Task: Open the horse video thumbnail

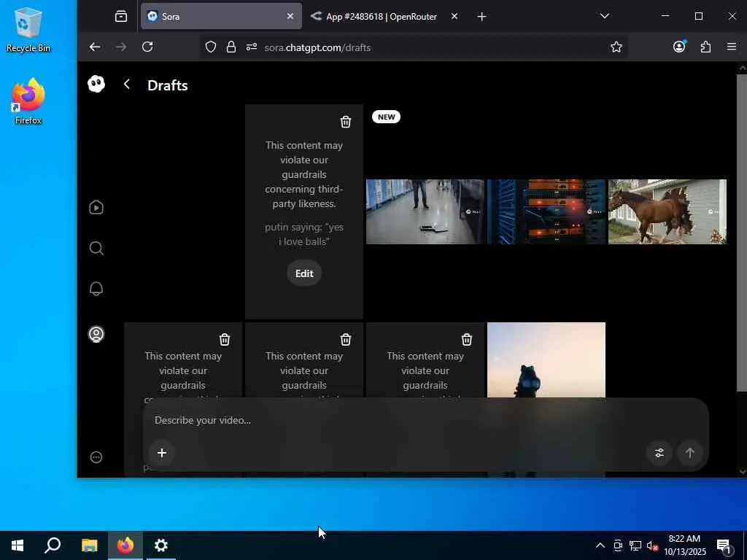Action: (667, 211)
